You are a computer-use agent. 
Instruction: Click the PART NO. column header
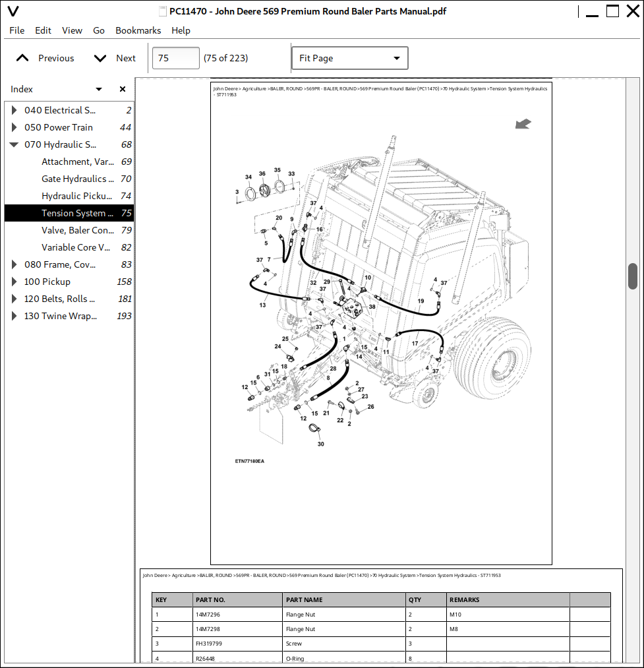click(237, 600)
